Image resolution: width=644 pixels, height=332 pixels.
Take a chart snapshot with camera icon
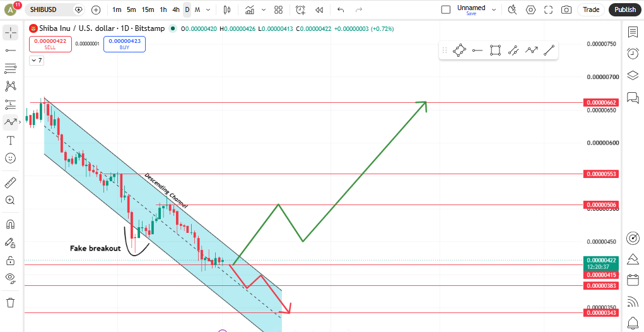click(566, 10)
